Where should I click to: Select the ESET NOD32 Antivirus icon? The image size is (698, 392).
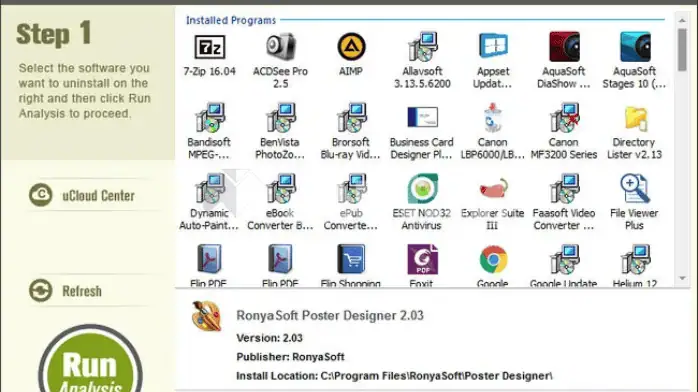[x=422, y=189]
